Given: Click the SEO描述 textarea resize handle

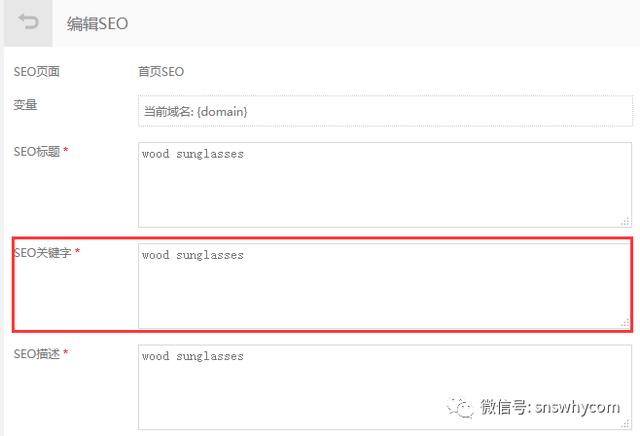Looking at the screenshot, I should tap(625, 424).
